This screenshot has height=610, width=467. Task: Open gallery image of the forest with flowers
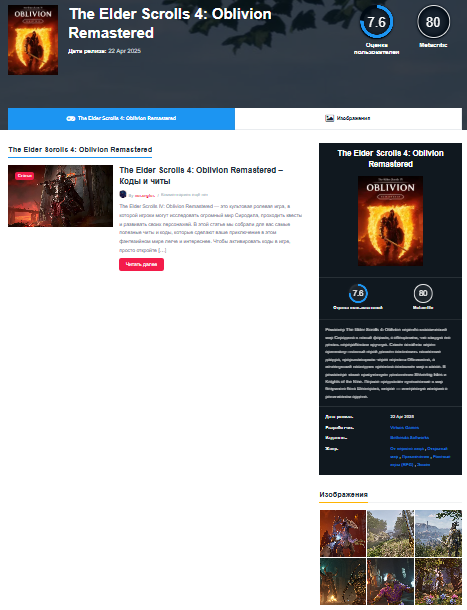[438, 581]
